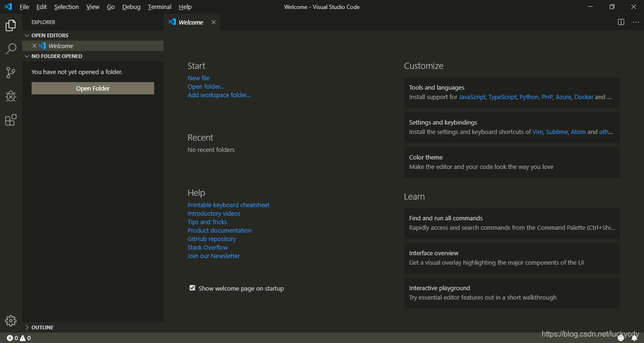This screenshot has width=644, height=343.
Task: Install Atom keybindings link
Action: click(x=578, y=132)
